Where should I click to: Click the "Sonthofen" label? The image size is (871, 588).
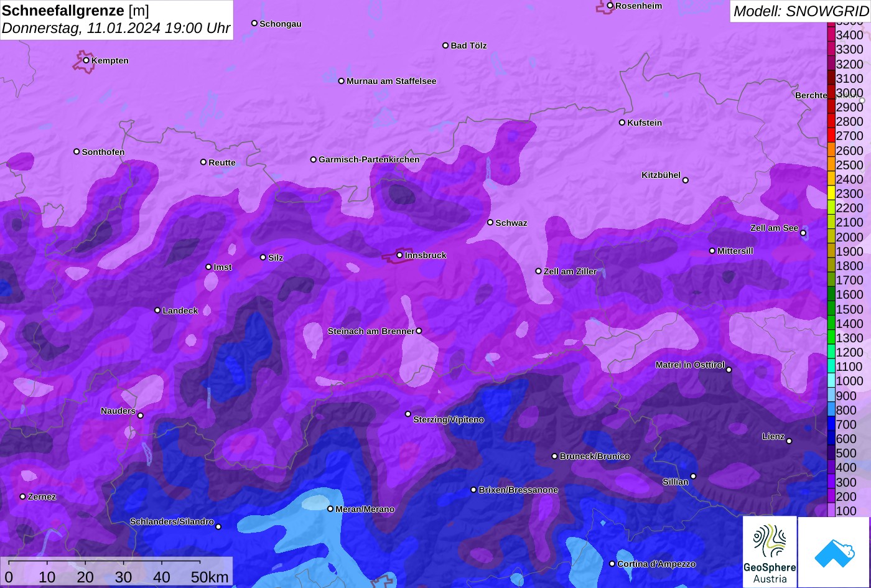pos(103,152)
